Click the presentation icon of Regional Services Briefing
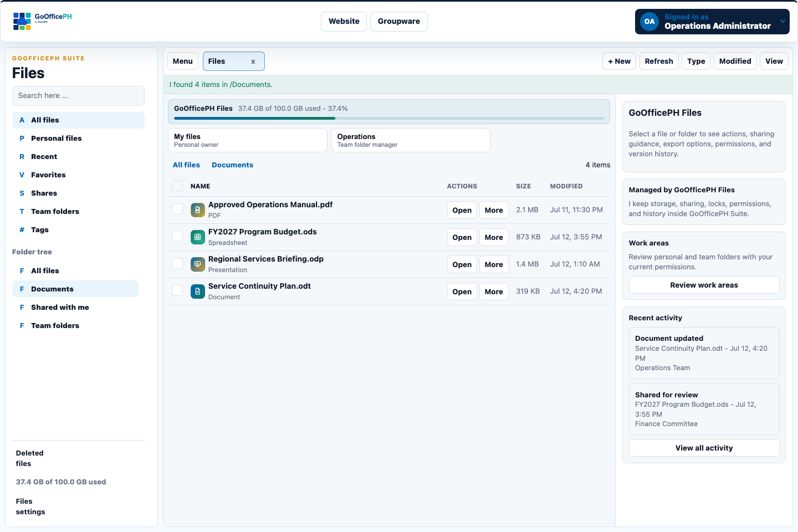The image size is (798, 532). pyautogui.click(x=198, y=264)
